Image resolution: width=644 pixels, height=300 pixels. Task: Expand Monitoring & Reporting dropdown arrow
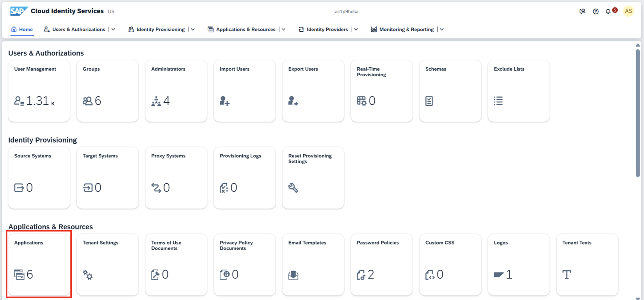coord(442,29)
